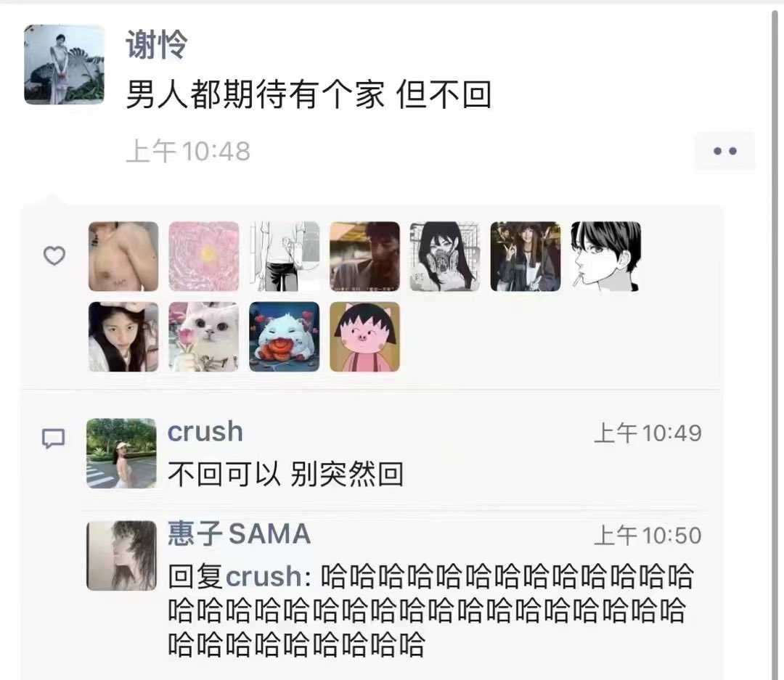The width and height of the screenshot is (784, 680).
Task: Open the pink pig Maruko liker avatar
Action: pyautogui.click(x=364, y=337)
